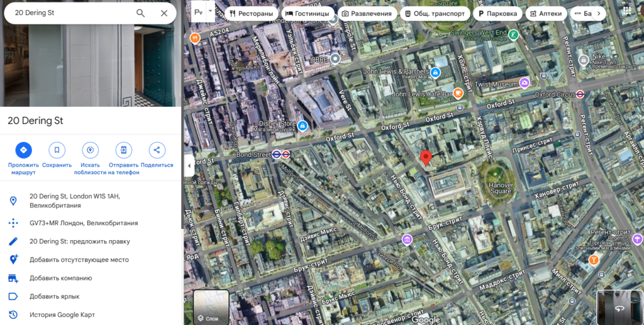Click the search magnifier icon

[141, 13]
